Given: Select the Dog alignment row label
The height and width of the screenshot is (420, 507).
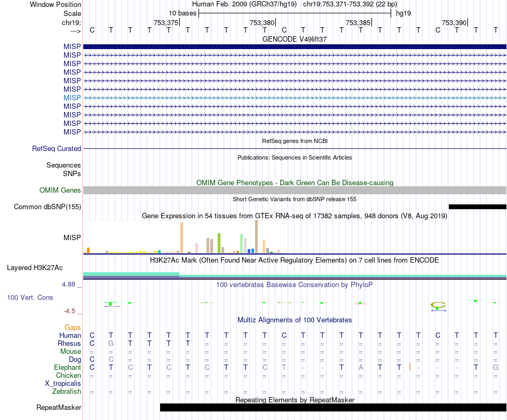Looking at the screenshot, I should click(x=75, y=360).
